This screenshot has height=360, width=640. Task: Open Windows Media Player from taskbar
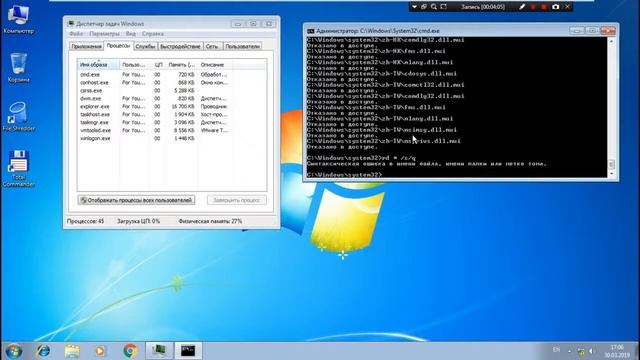[x=100, y=351]
